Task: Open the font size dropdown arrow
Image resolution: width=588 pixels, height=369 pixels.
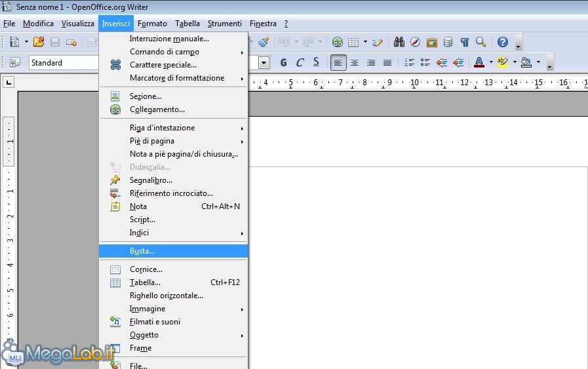Action: [x=264, y=63]
